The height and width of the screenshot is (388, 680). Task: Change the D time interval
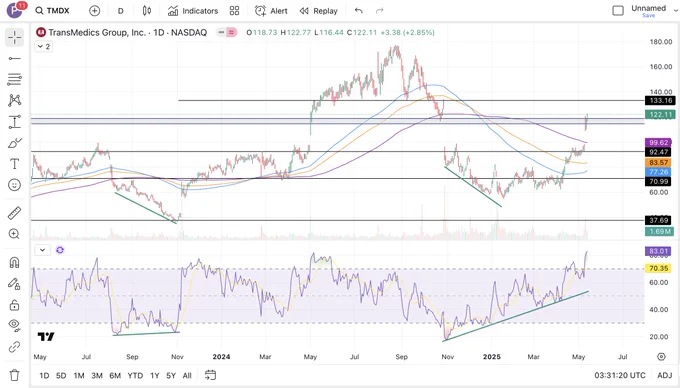click(x=121, y=11)
